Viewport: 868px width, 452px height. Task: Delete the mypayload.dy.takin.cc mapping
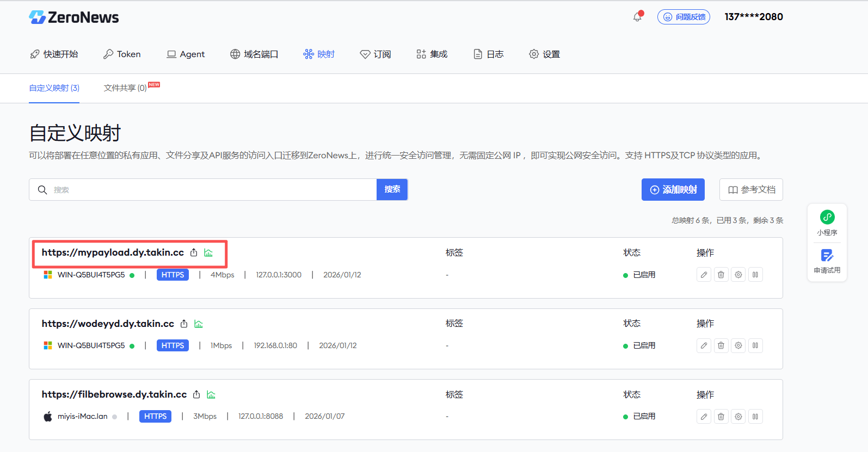coord(721,275)
